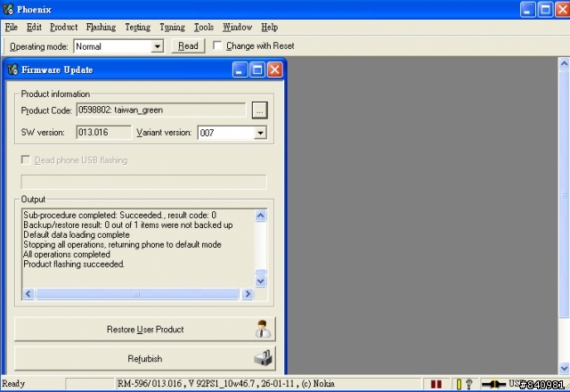570x392 pixels.
Task: Open the Window menu
Action: 238,28
